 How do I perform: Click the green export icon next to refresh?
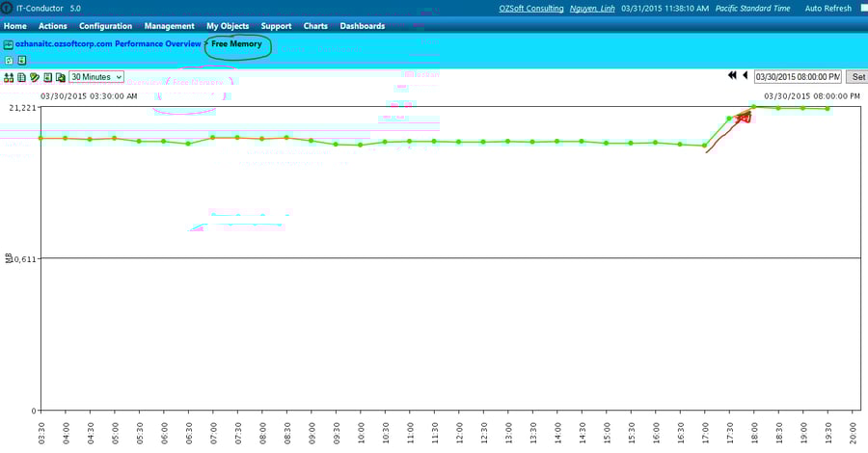(x=21, y=60)
